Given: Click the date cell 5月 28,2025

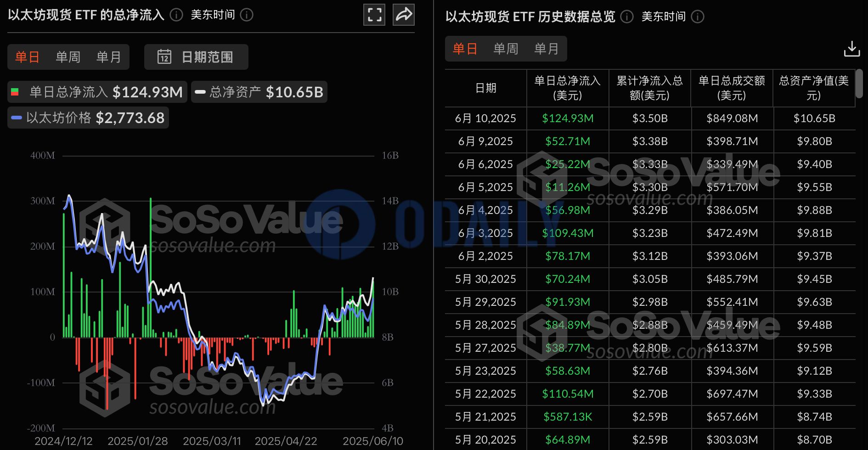Looking at the screenshot, I should [486, 325].
